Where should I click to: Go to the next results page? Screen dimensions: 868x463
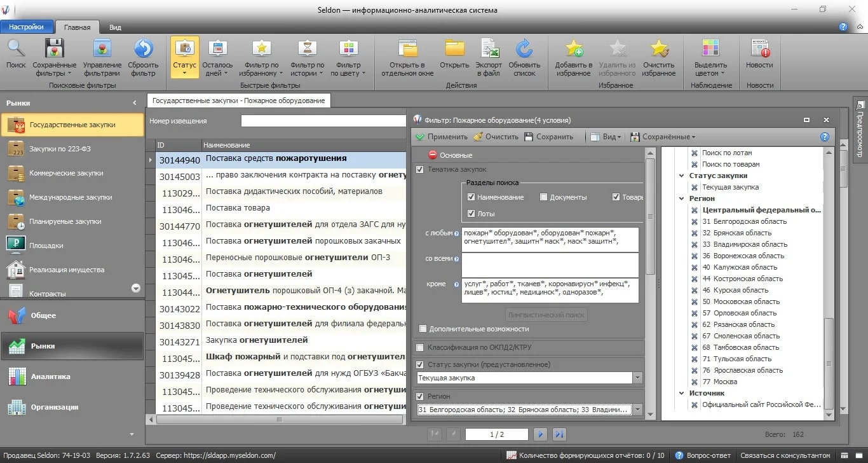(x=540, y=434)
